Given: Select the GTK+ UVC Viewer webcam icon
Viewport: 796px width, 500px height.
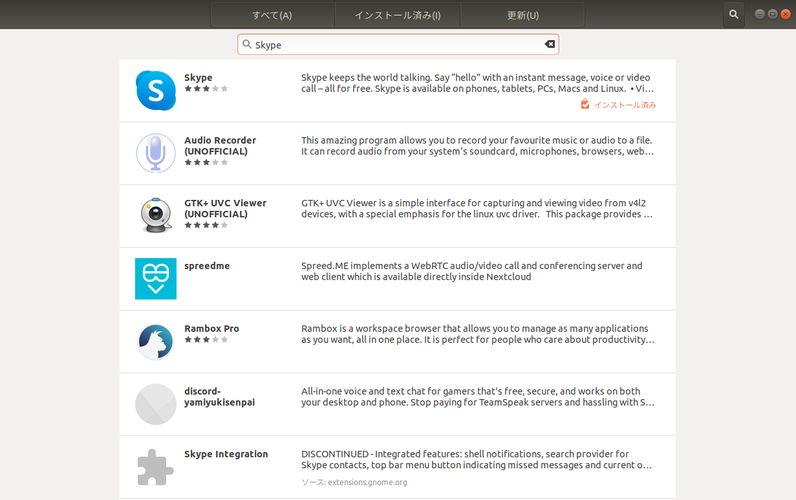Looking at the screenshot, I should [156, 216].
